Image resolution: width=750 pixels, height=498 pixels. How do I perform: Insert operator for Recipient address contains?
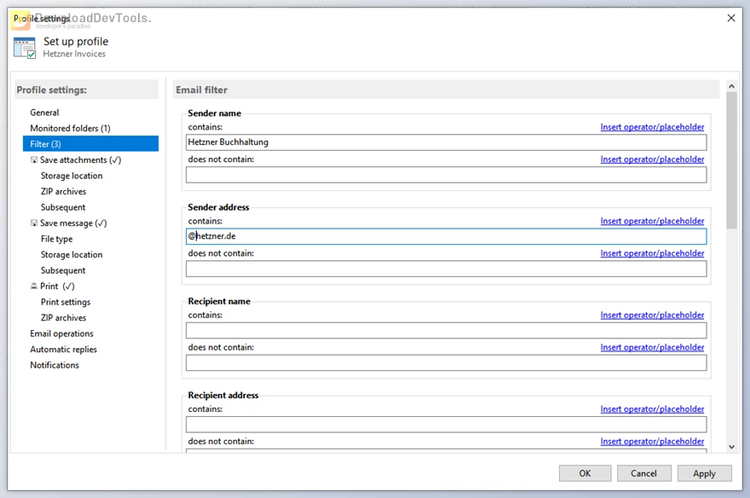click(652, 409)
